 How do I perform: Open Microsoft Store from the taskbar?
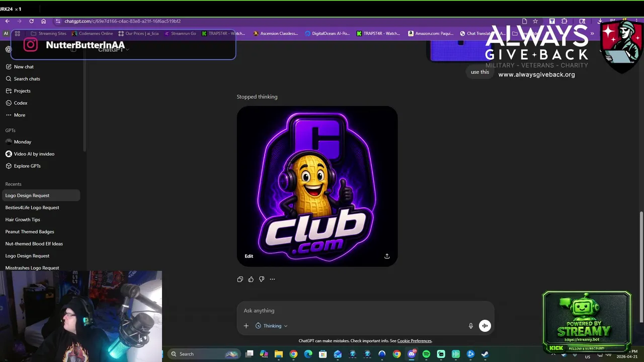pyautogui.click(x=323, y=354)
